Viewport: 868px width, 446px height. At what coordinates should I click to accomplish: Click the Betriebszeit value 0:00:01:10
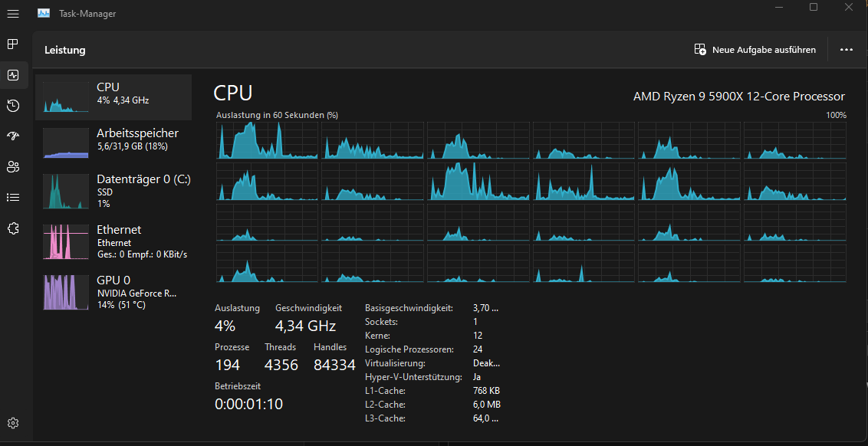[248, 404]
